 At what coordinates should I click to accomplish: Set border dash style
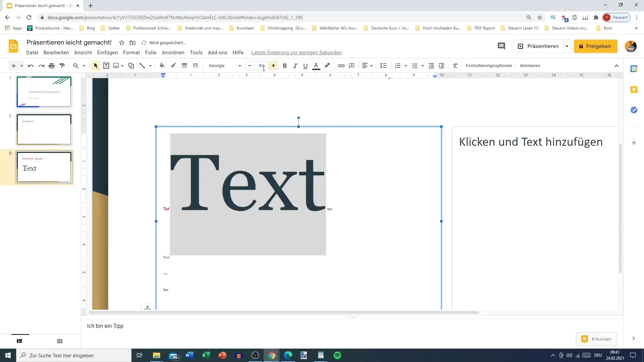point(196,66)
